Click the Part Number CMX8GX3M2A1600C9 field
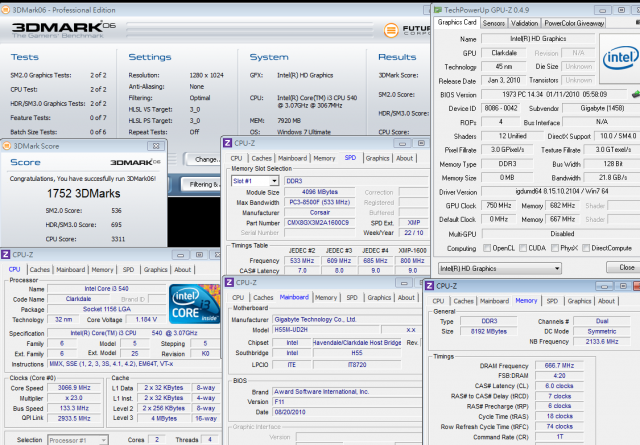The width and height of the screenshot is (640, 445). click(x=318, y=223)
